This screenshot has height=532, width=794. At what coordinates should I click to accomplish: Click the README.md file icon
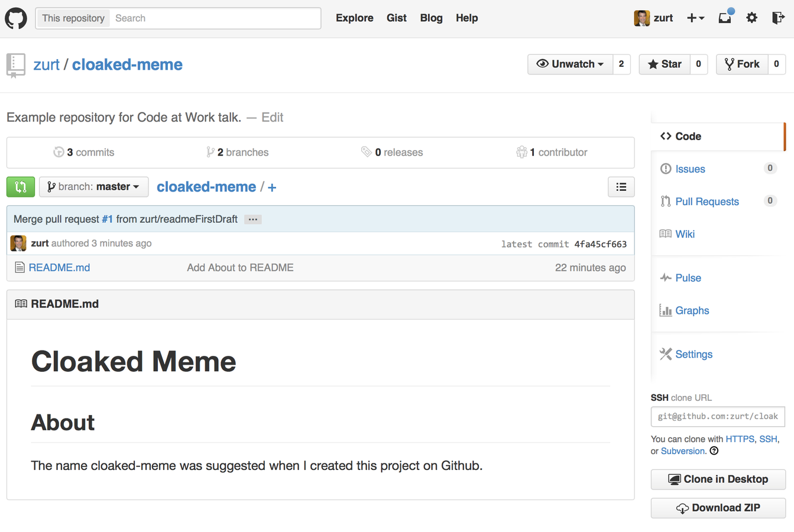(20, 268)
